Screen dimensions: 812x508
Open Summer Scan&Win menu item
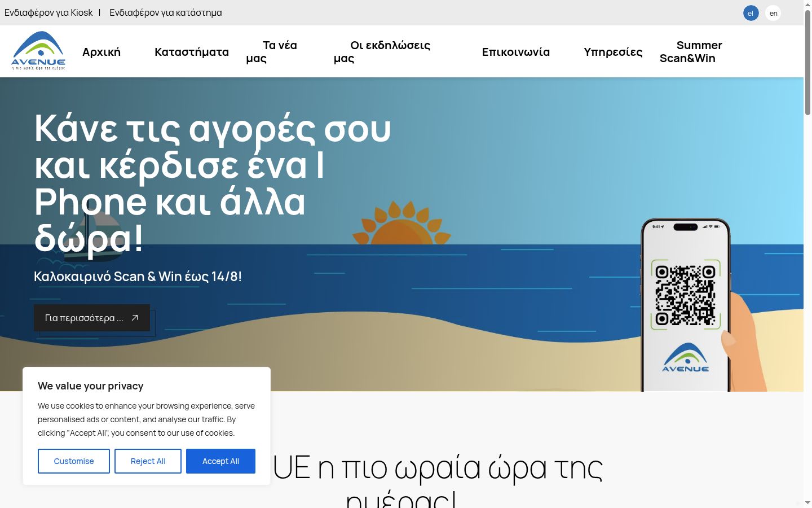click(691, 51)
